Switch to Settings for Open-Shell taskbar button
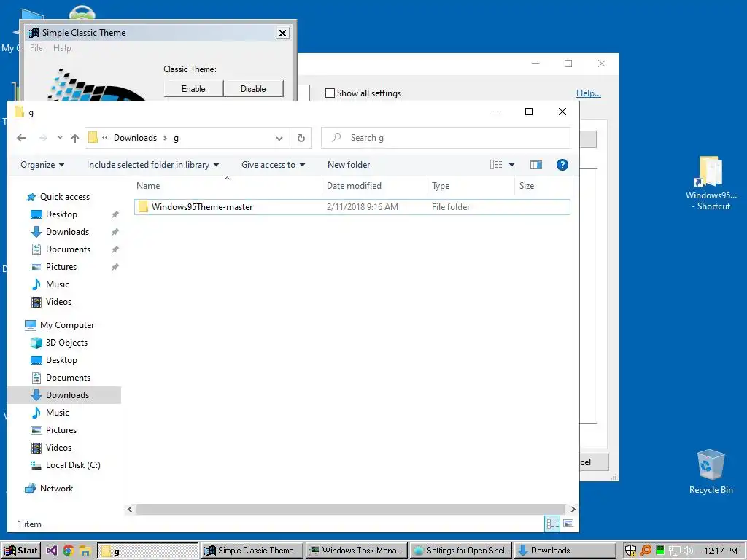The height and width of the screenshot is (560, 747). [x=461, y=551]
